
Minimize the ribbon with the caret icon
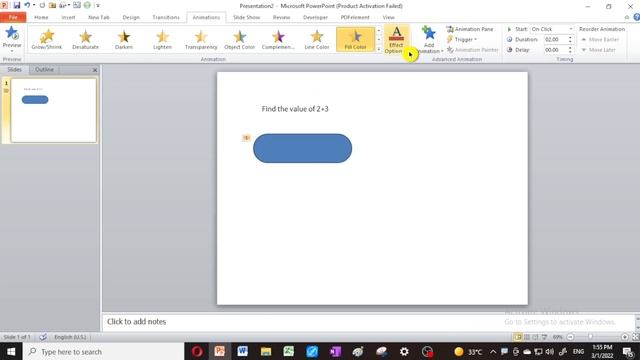[627, 17]
